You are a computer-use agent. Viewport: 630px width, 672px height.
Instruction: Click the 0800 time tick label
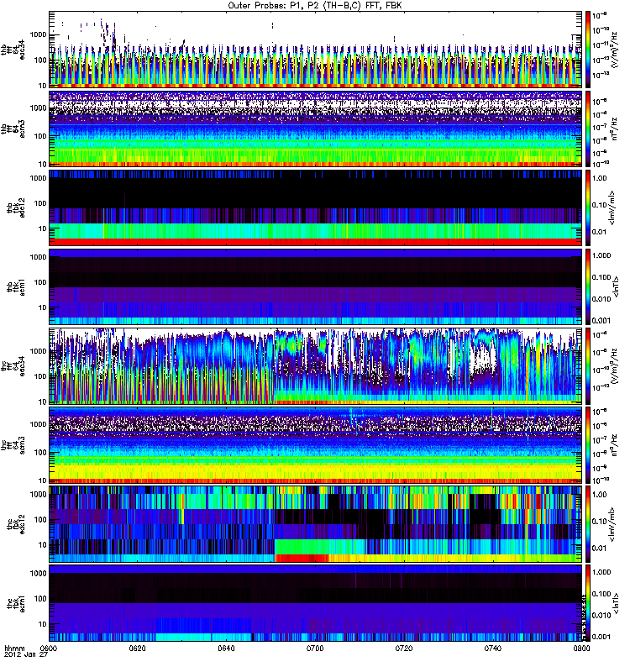(x=581, y=648)
